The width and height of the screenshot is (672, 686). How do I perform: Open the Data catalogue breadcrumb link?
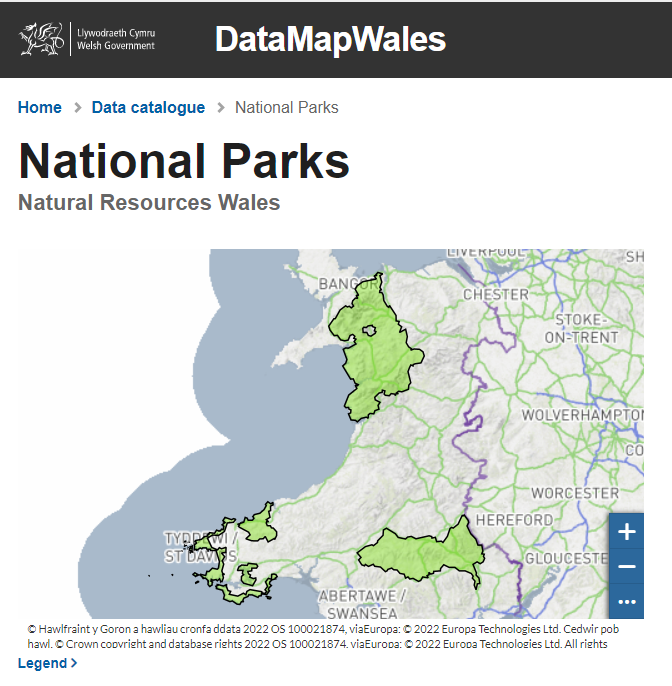click(148, 107)
